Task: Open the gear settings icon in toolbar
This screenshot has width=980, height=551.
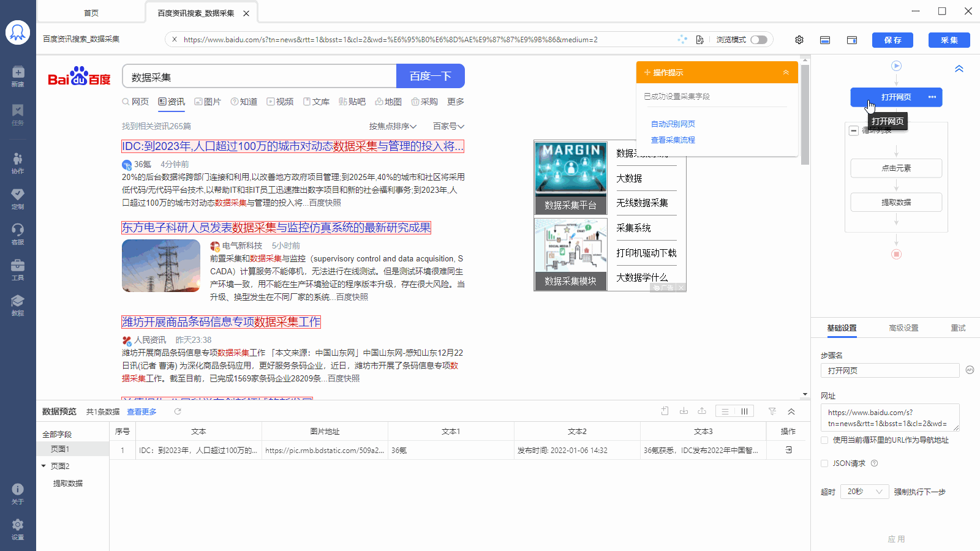Action: click(x=799, y=40)
